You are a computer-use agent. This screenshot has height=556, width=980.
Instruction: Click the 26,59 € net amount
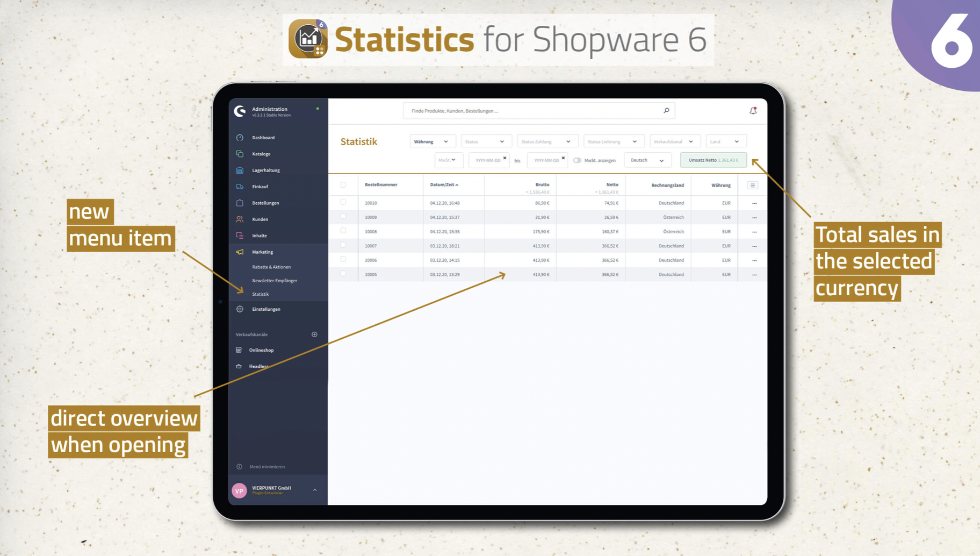point(611,217)
